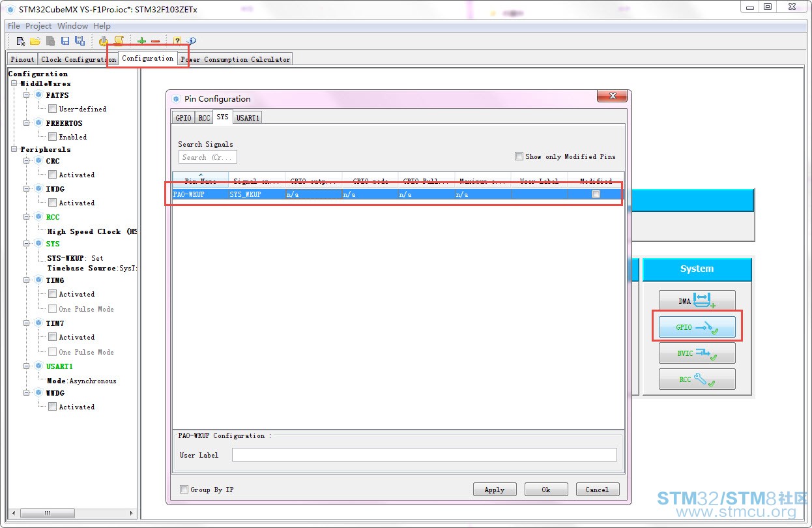Viewport: 812px width, 528px height.
Task: Collapse the TIM6 node expander
Action: pyautogui.click(x=27, y=280)
